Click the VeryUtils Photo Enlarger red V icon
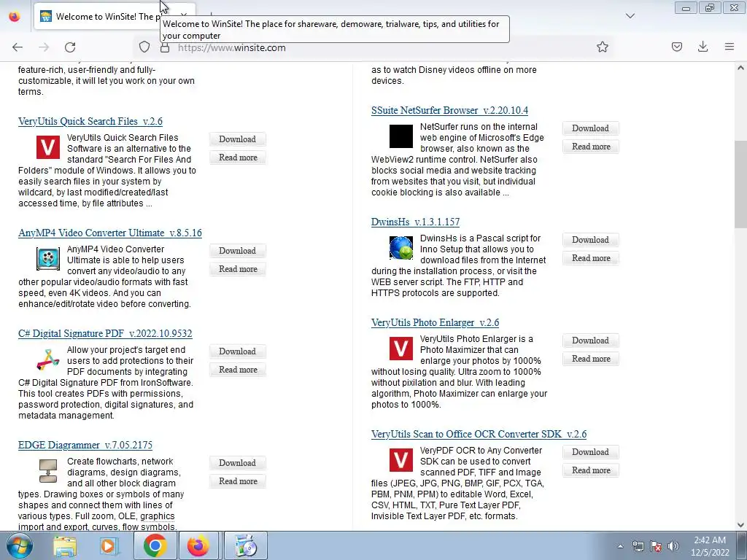This screenshot has width=747, height=560. (x=401, y=349)
